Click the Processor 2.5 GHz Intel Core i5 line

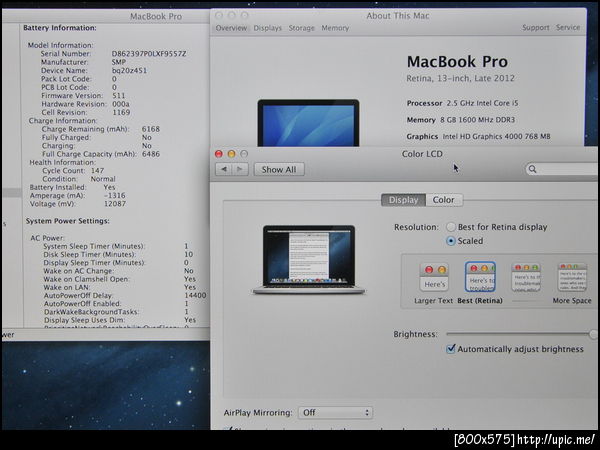(x=462, y=103)
